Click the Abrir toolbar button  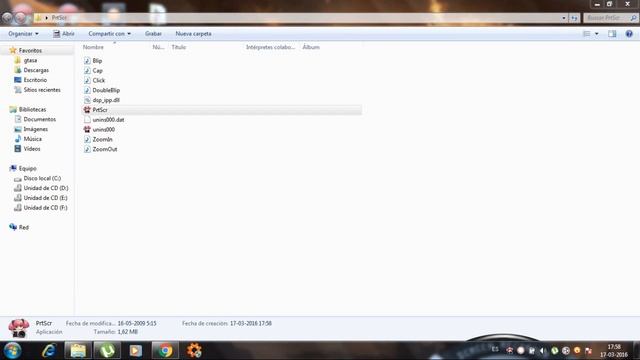(x=64, y=33)
